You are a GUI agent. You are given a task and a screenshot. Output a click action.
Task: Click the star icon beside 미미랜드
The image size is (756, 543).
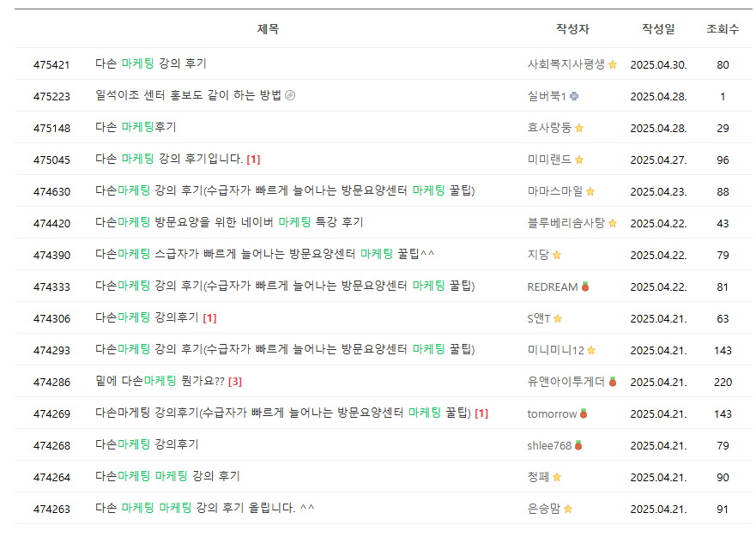coord(579,160)
